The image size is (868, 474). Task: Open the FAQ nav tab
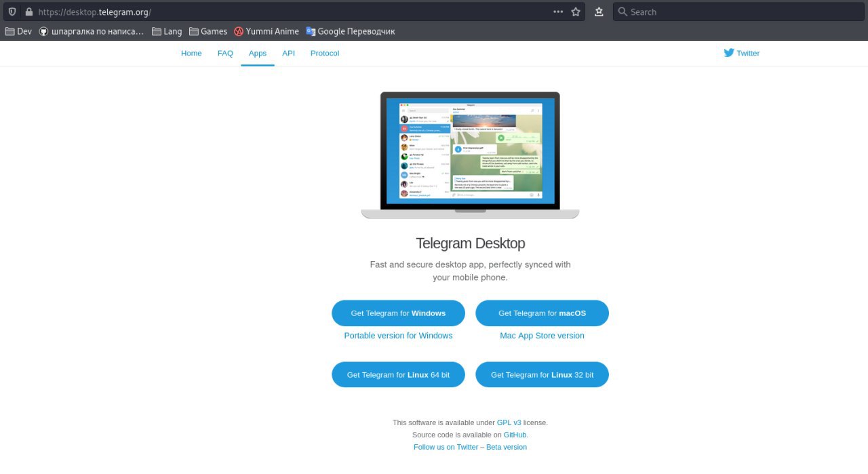(225, 53)
